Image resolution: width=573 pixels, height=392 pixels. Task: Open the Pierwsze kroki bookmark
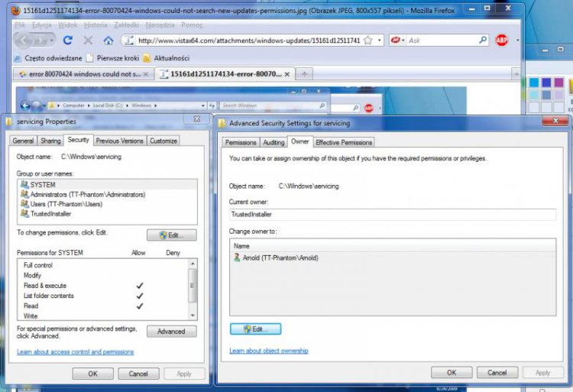pyautogui.click(x=113, y=58)
